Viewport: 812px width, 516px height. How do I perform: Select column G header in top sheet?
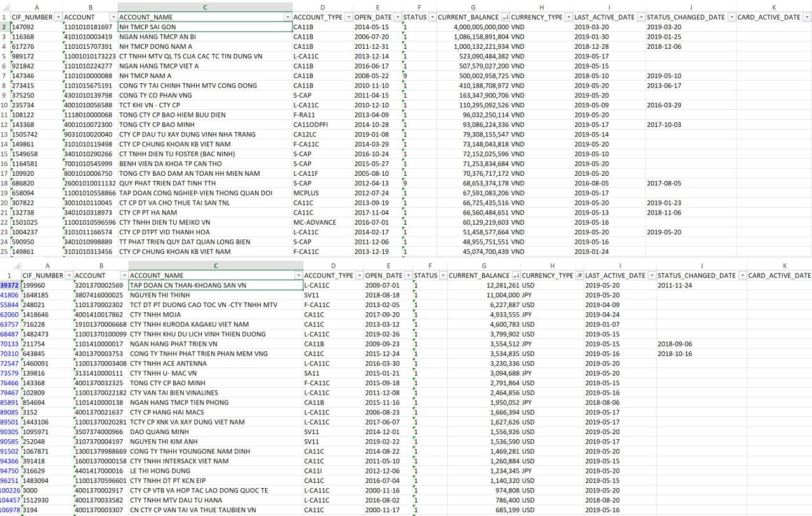pos(473,6)
